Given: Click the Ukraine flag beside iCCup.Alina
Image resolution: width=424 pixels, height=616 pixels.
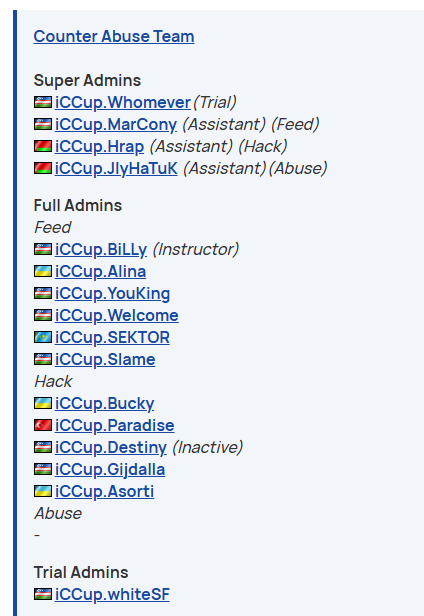Looking at the screenshot, I should (43, 271).
